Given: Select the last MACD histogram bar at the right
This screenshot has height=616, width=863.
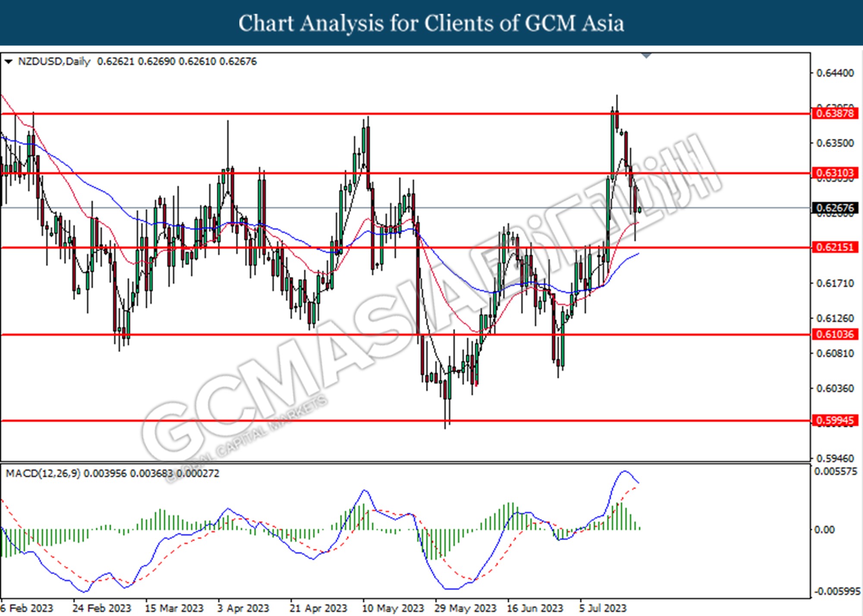Looking at the screenshot, I should (x=639, y=528).
